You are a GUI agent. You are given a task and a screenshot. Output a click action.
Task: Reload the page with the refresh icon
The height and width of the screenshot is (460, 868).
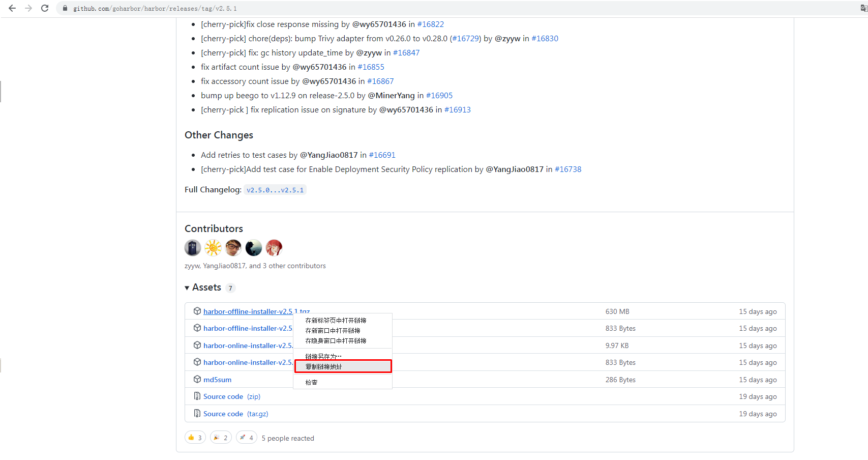(45, 8)
